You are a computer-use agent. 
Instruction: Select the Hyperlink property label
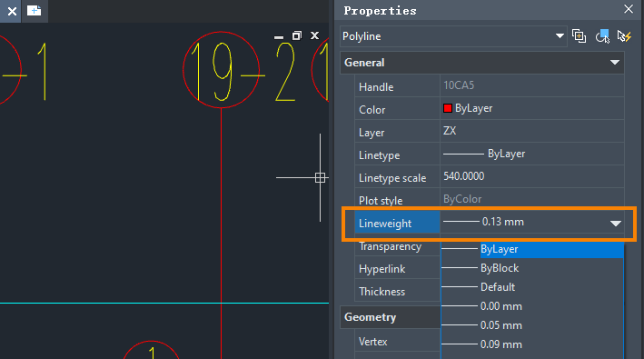[x=382, y=269]
